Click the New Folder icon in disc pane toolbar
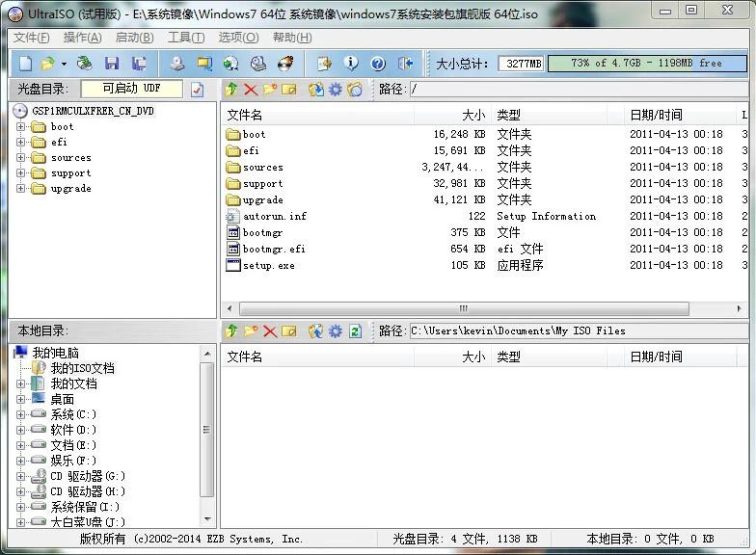756x555 pixels. pyautogui.click(x=270, y=89)
